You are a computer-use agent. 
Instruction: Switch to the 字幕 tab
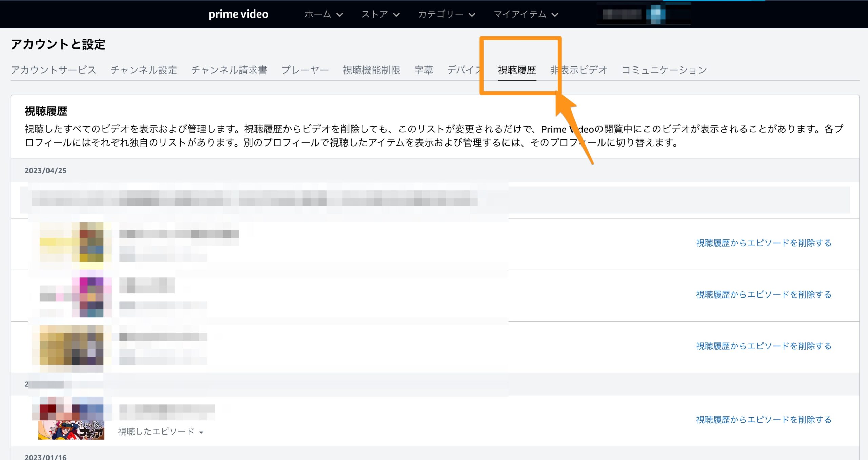click(423, 70)
